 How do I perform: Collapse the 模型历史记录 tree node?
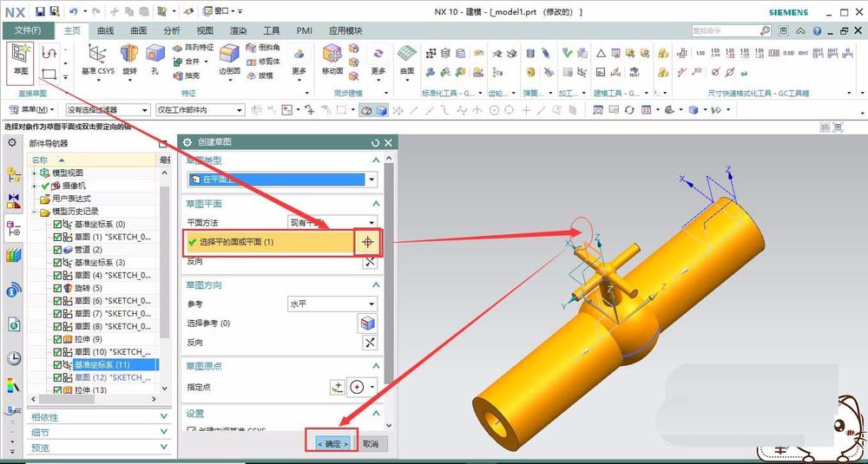click(34, 212)
